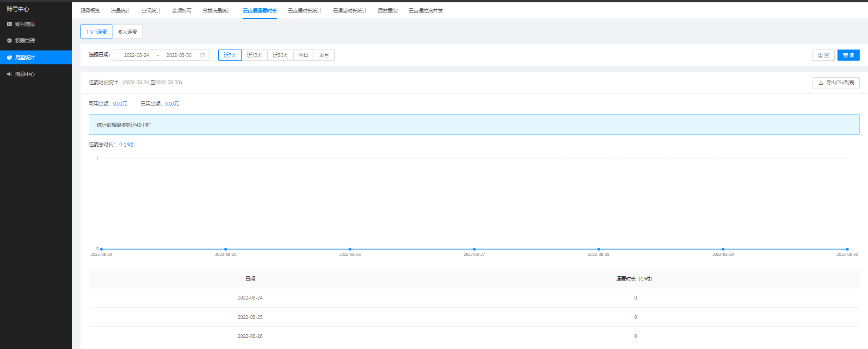Click the download icon on 导出CSV列表
This screenshot has height=349, width=868.
[821, 83]
